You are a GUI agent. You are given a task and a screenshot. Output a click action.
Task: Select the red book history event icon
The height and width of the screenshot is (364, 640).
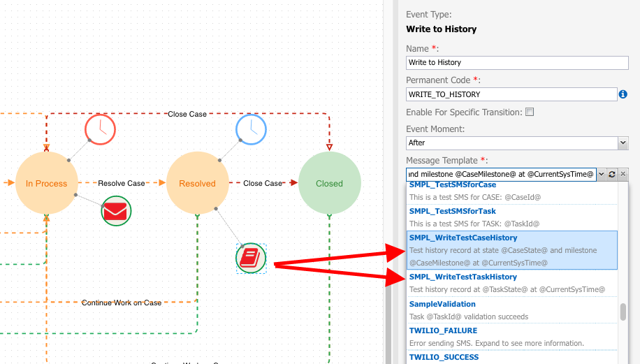(x=251, y=259)
